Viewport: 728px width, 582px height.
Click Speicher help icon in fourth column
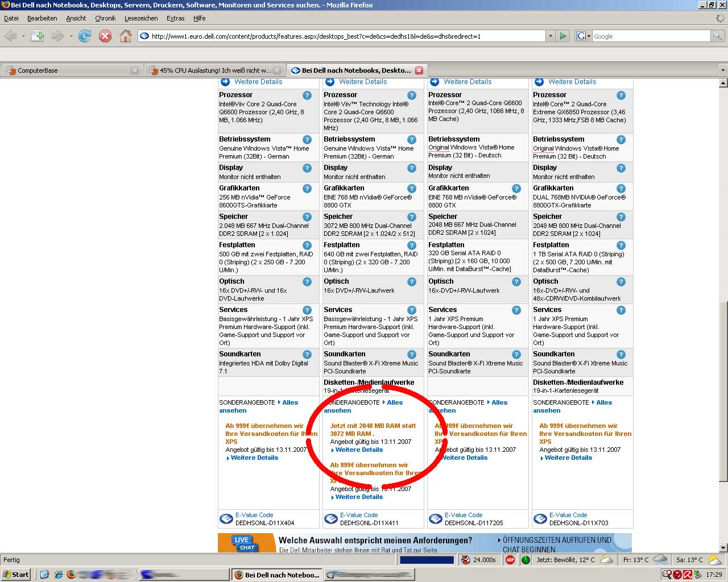pyautogui.click(x=621, y=217)
